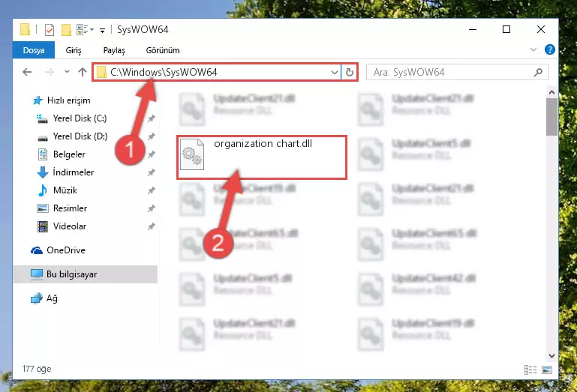Maximize the SysWOW64 window
Viewport: 577px width, 392px height.
click(x=506, y=29)
